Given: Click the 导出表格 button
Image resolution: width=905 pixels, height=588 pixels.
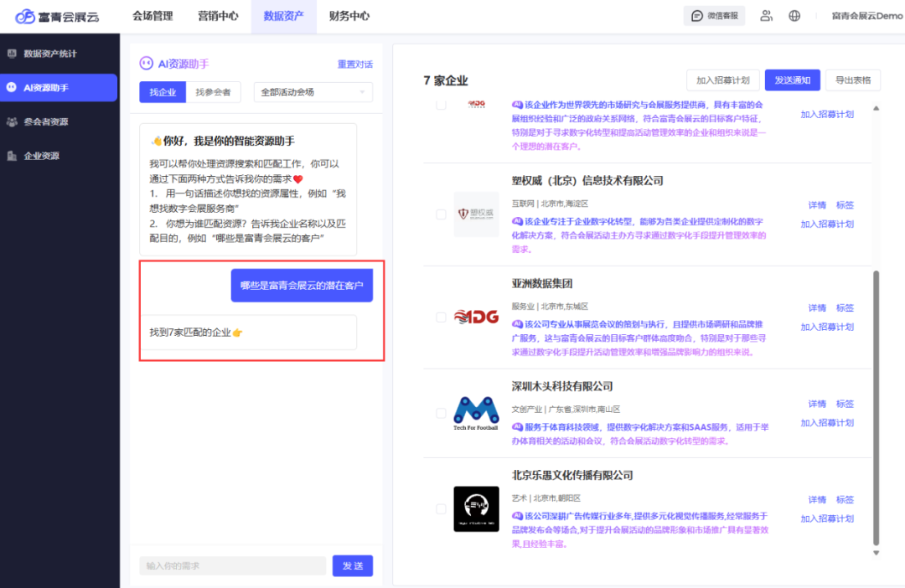Looking at the screenshot, I should 853,80.
